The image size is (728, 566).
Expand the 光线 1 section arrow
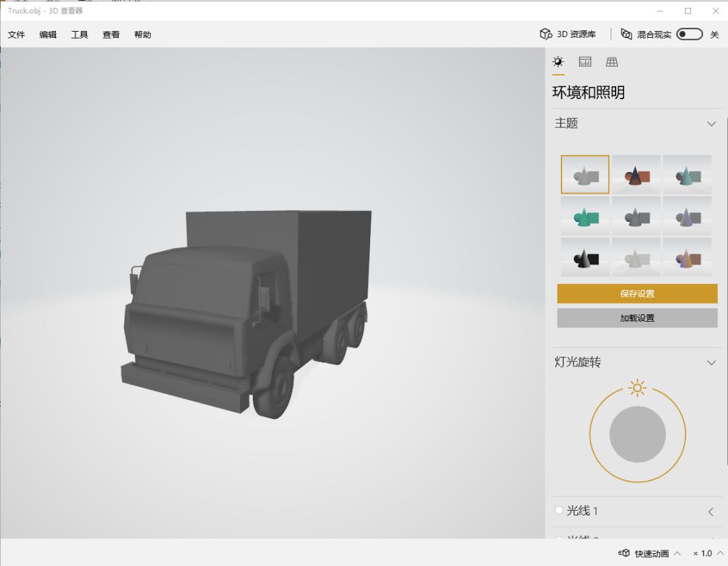coord(711,511)
